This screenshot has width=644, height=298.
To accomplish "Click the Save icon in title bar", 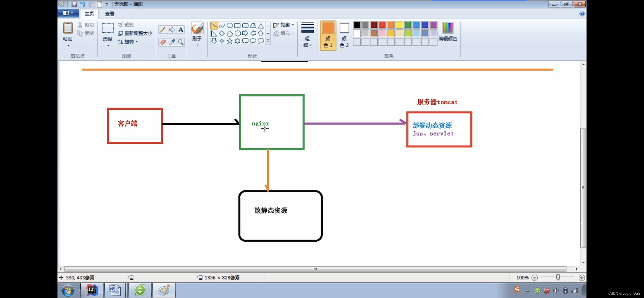I will pos(74,4).
